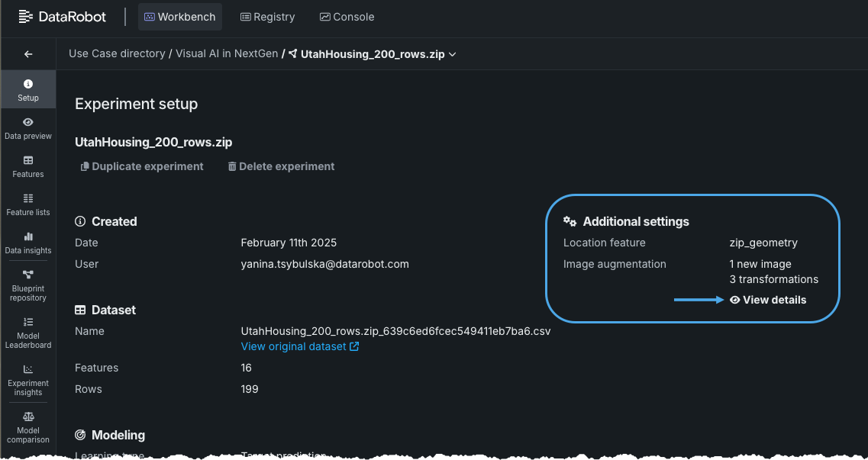Switch to the Workbench tab
Screen dimensions: 868x460
click(180, 17)
